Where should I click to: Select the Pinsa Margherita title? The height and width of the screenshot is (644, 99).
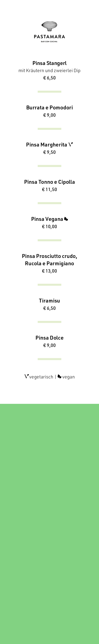[x=47, y=145]
